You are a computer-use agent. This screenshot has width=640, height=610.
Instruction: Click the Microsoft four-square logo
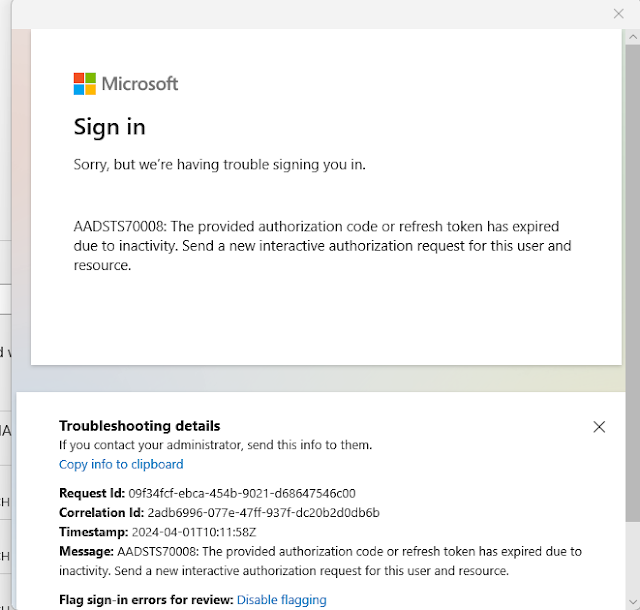pos(85,84)
